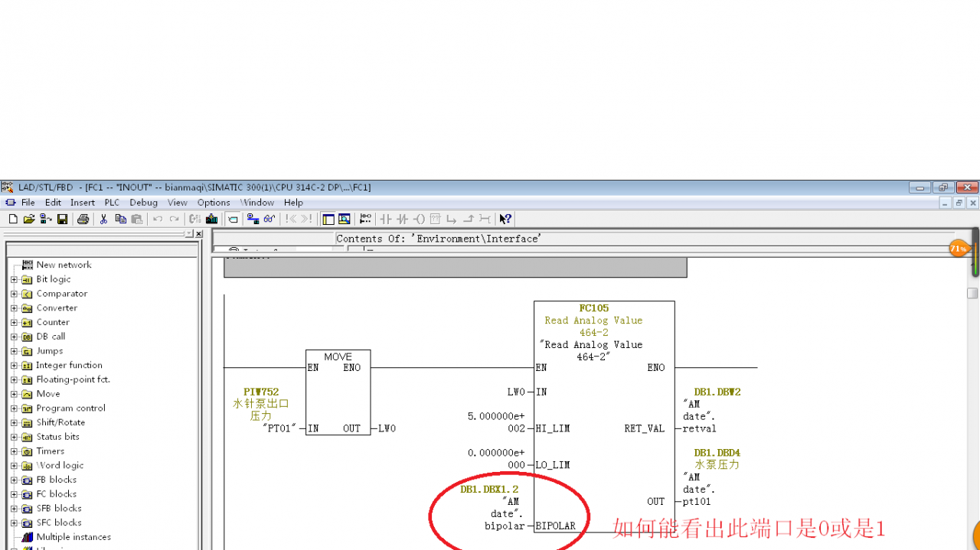Cut selection with the scissors icon
The width and height of the screenshot is (980, 550).
[103, 219]
